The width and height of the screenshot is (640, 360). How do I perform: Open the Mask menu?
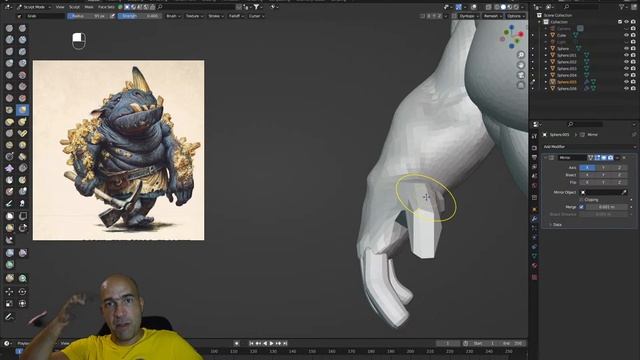[89, 7]
